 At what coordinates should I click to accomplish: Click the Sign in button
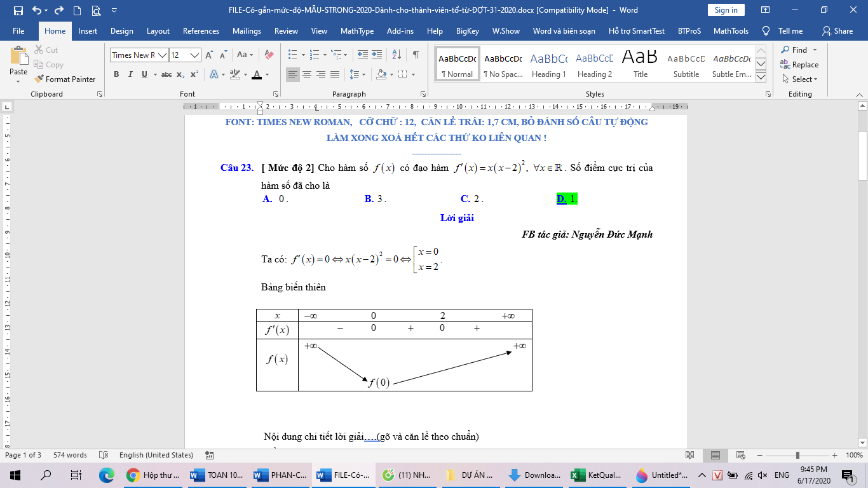click(x=726, y=10)
